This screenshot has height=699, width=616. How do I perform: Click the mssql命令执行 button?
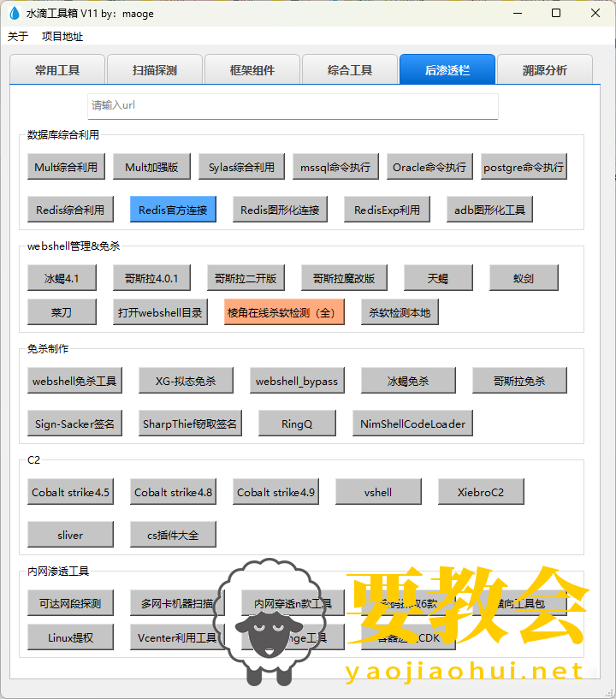click(335, 167)
